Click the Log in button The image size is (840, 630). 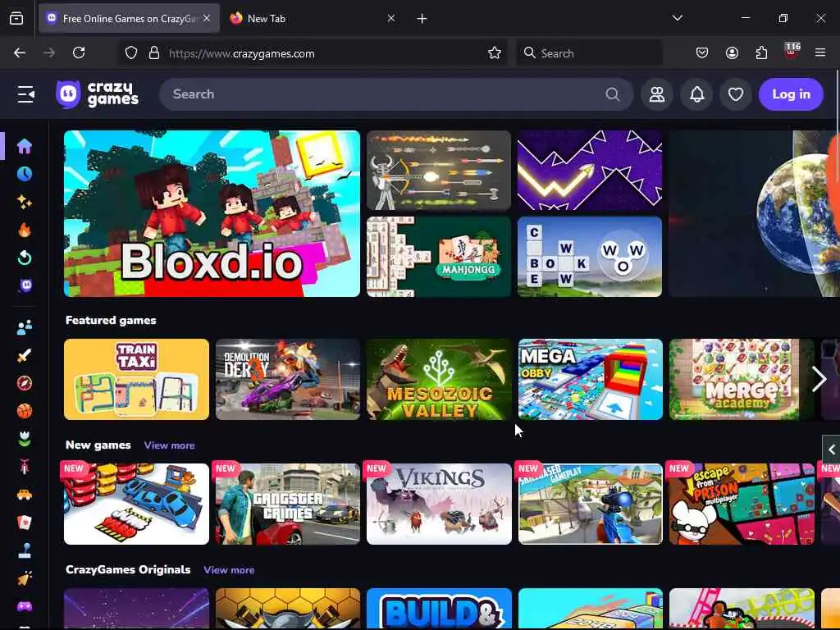[x=791, y=94]
